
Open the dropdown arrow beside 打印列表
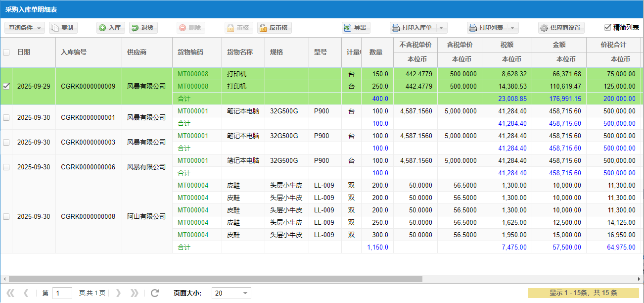coord(513,28)
